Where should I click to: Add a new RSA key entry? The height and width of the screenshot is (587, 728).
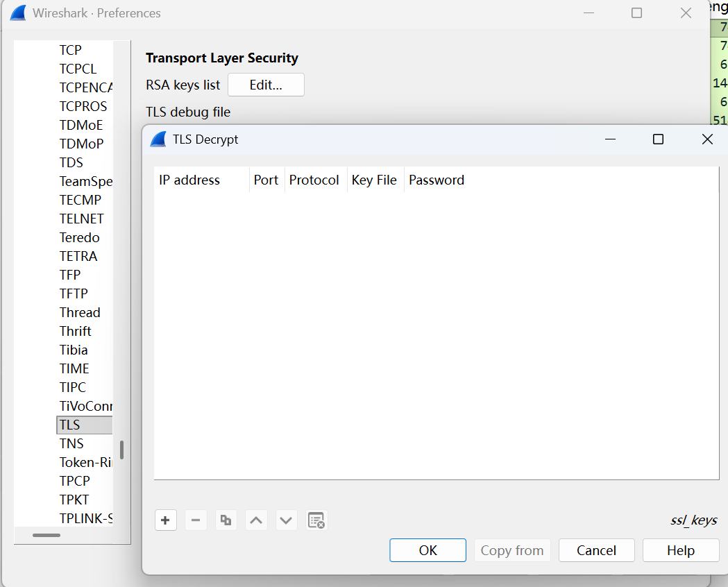pos(165,520)
